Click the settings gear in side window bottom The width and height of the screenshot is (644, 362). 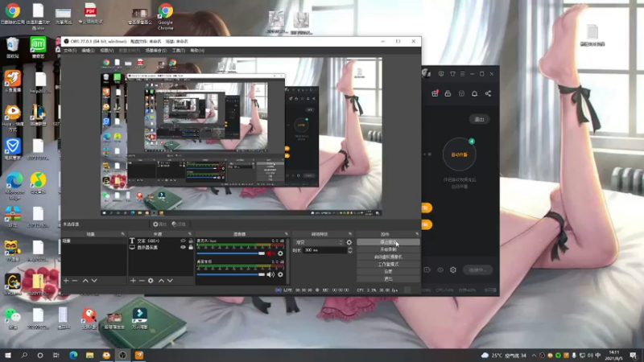coord(453,270)
